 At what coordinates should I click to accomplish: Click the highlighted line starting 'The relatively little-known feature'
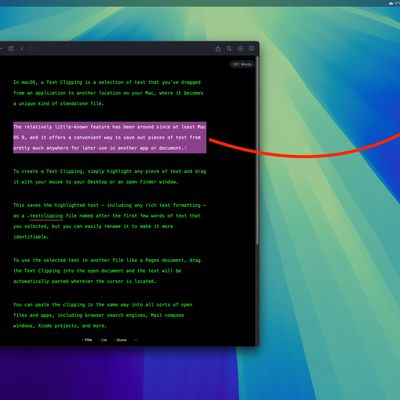click(x=110, y=127)
